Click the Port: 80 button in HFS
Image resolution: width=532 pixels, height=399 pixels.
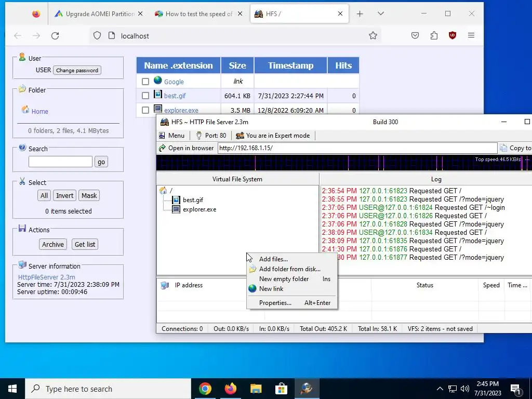pyautogui.click(x=211, y=136)
